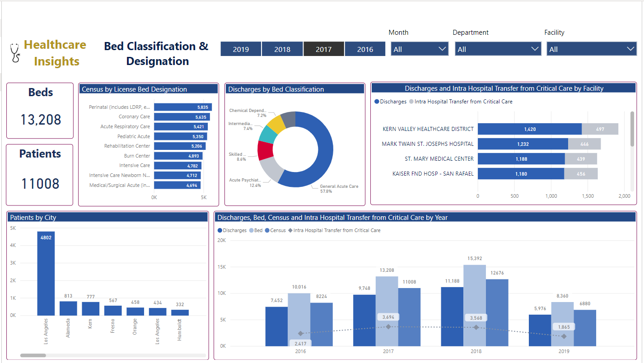Click the Patients by City horizontal scrollbar

click(x=33, y=355)
